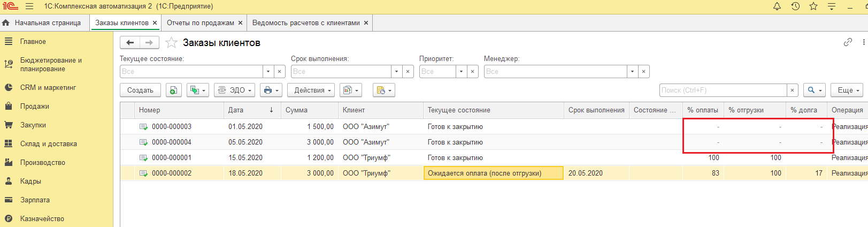Click the notifications bell icon
The height and width of the screenshot is (227, 868).
777,6
